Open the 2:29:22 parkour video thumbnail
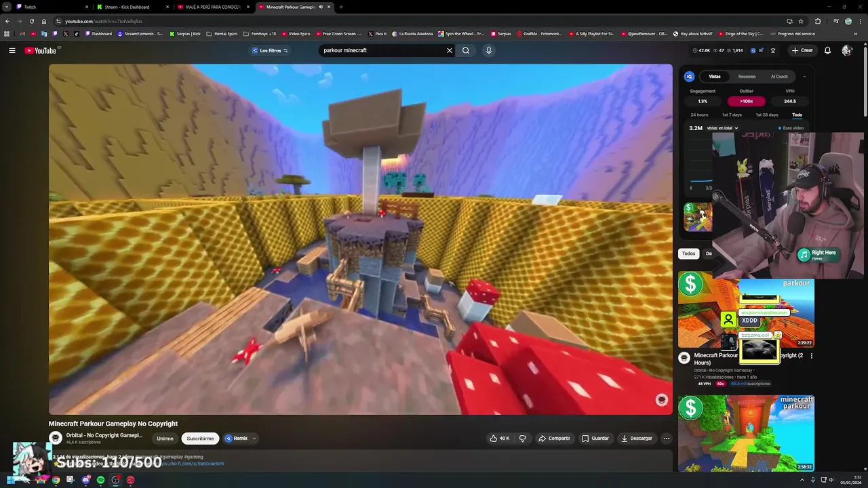868x488 pixels. coord(746,310)
